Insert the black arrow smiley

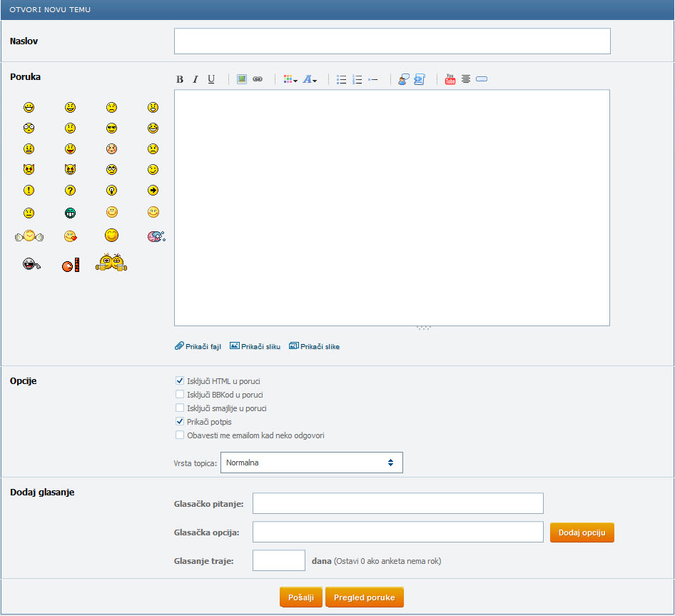point(153,191)
